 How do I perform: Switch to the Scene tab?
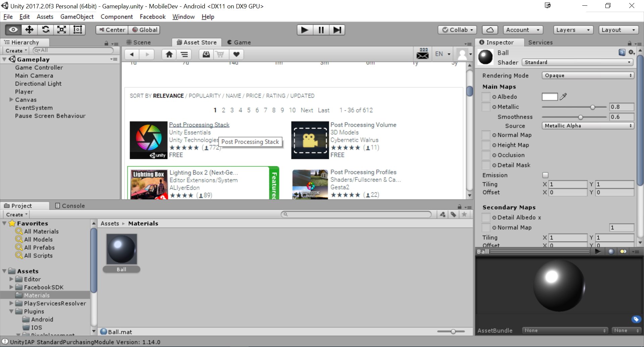(x=139, y=42)
